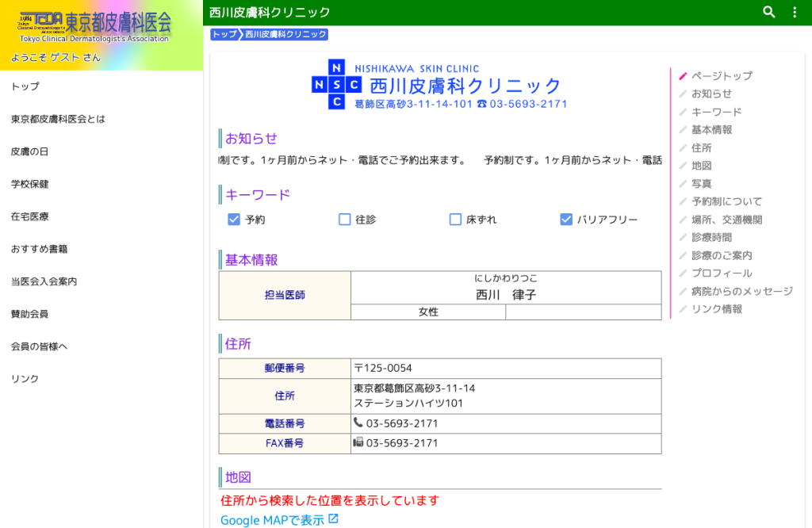812x528 pixels.
Task: Click the NSC clinic logo emblem
Action: pos(336,84)
